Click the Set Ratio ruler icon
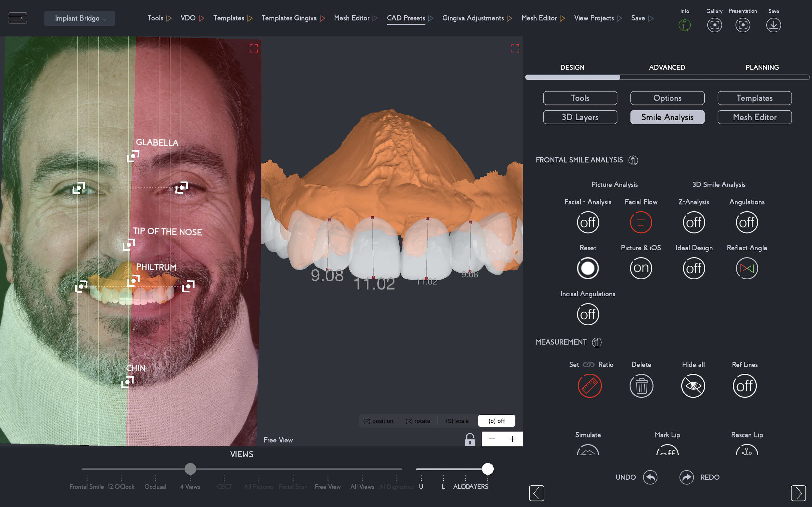Viewport: 812px width, 507px height. [590, 386]
